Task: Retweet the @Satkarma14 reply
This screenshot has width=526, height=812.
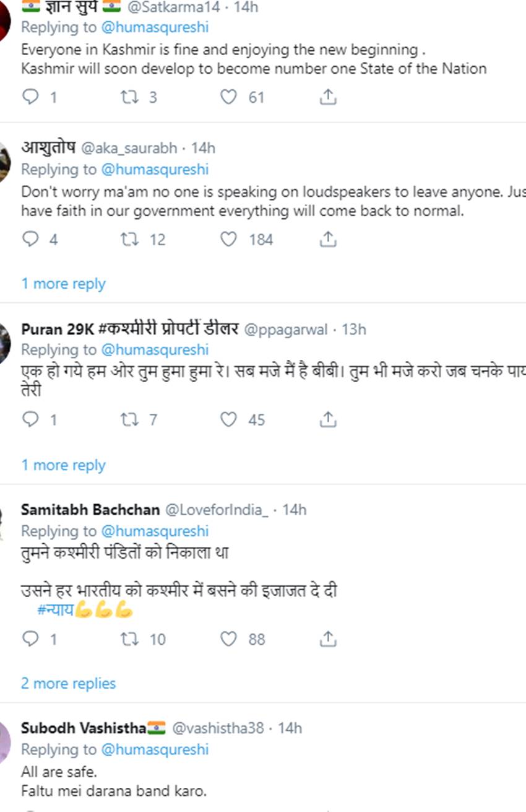Action: click(129, 97)
